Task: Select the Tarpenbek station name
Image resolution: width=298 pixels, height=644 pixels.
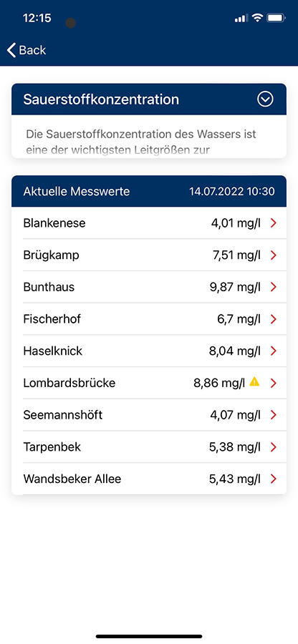Action: tap(52, 447)
